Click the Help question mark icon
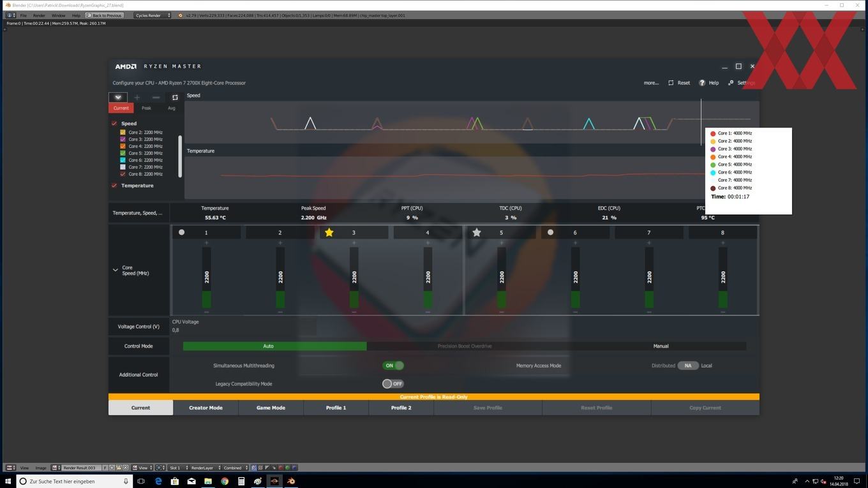 click(702, 83)
